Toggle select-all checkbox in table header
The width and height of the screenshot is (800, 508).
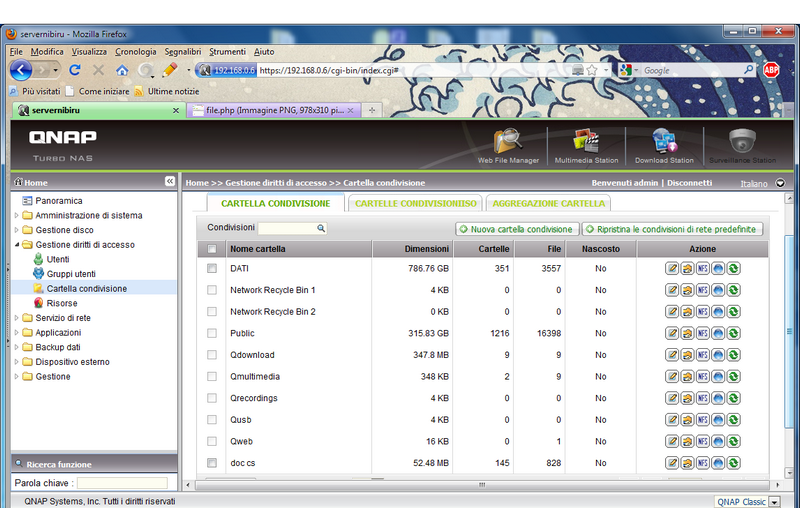(x=211, y=249)
